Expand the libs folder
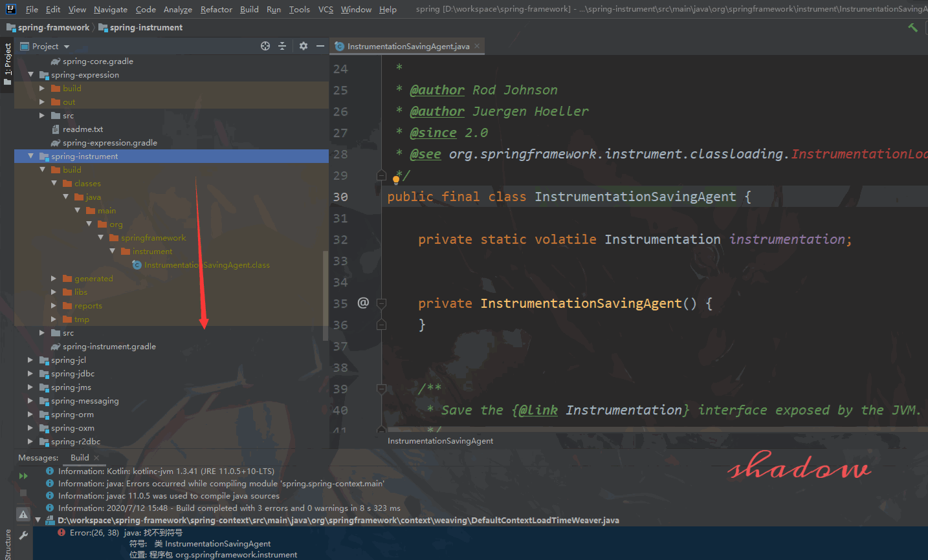Image resolution: width=928 pixels, height=560 pixels. point(54,292)
